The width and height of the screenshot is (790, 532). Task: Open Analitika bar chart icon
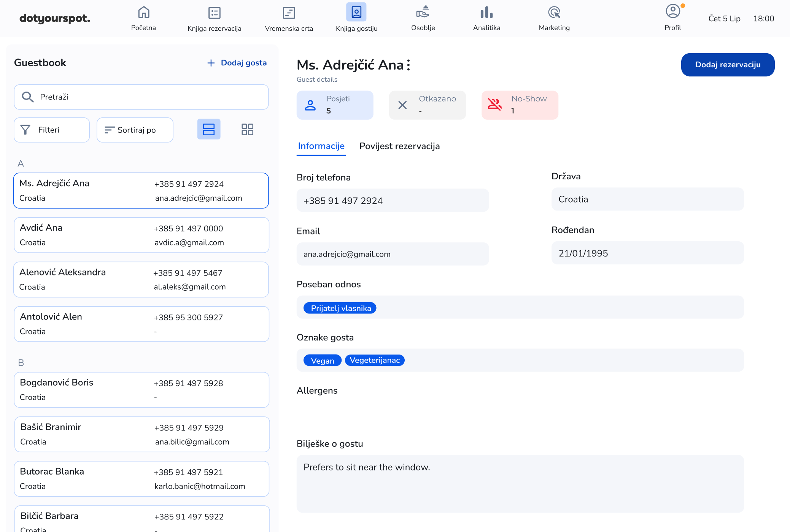coord(486,13)
